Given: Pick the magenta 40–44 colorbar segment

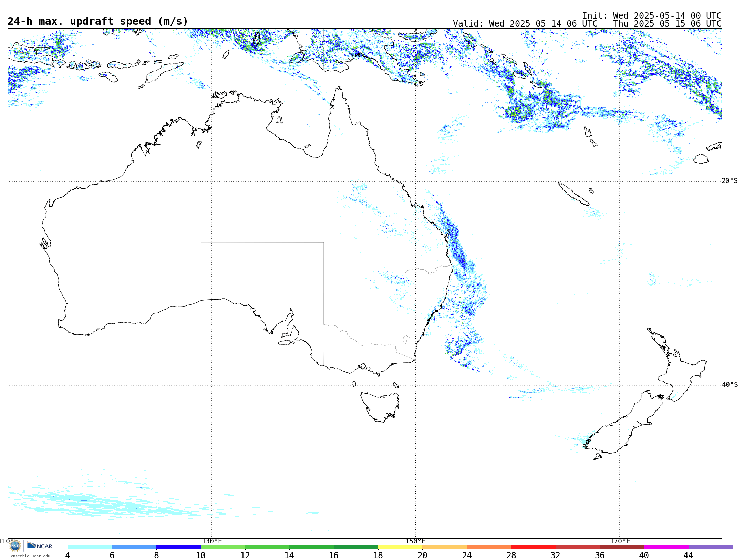Looking at the screenshot, I should (666, 547).
